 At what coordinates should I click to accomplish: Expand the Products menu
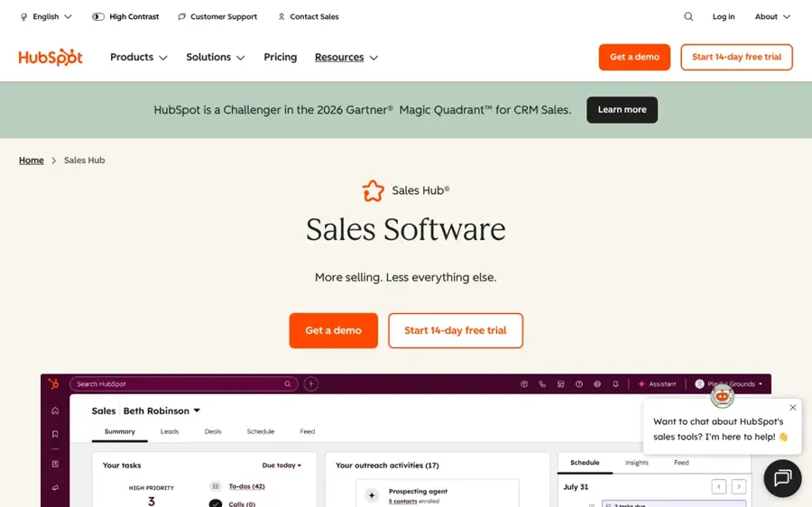pos(138,57)
